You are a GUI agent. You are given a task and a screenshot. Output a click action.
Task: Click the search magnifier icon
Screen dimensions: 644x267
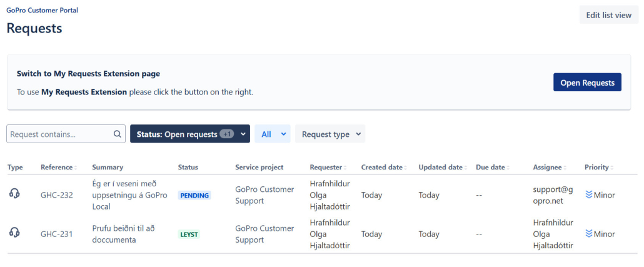point(117,134)
